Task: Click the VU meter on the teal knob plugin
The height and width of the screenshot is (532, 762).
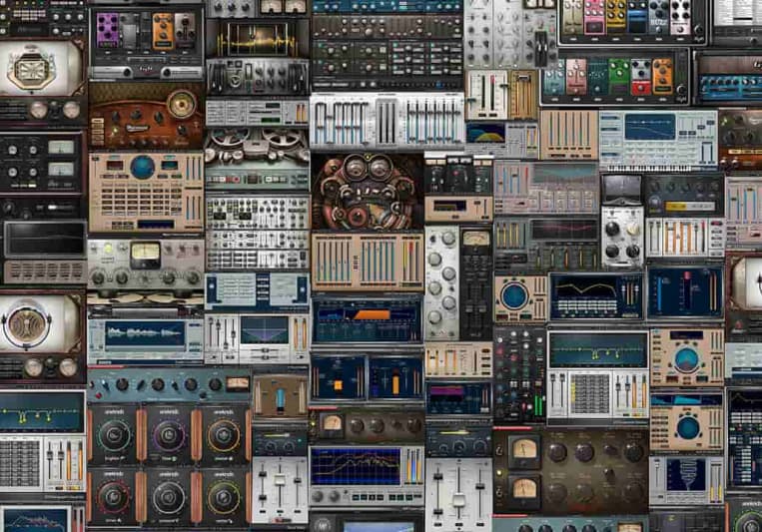Action: click(x=238, y=384)
